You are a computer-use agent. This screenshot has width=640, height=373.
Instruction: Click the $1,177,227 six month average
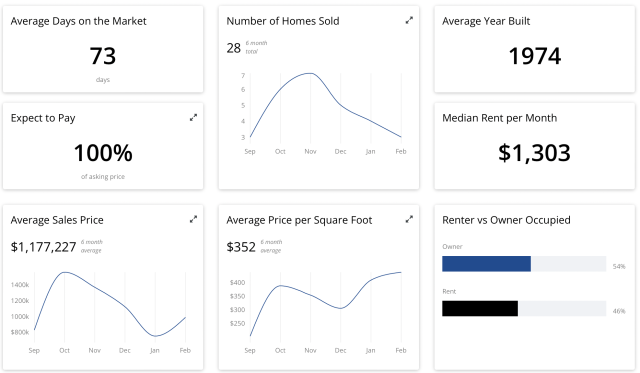coord(43,247)
